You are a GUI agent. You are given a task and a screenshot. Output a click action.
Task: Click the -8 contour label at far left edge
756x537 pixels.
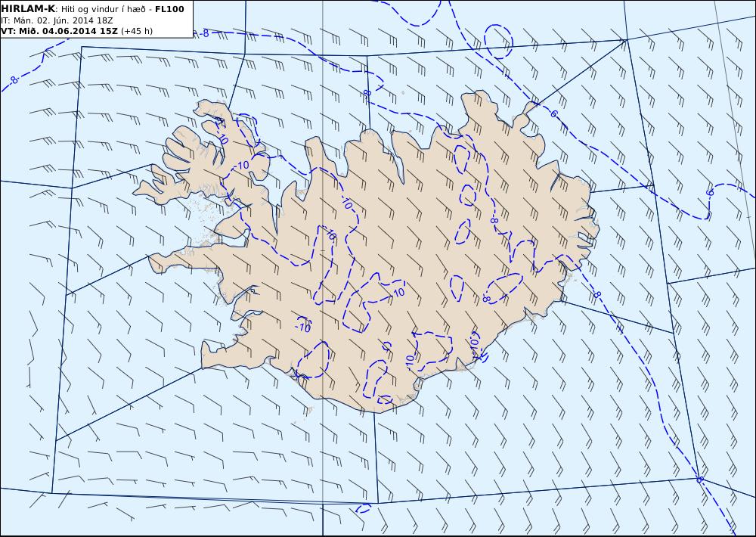click(x=14, y=79)
